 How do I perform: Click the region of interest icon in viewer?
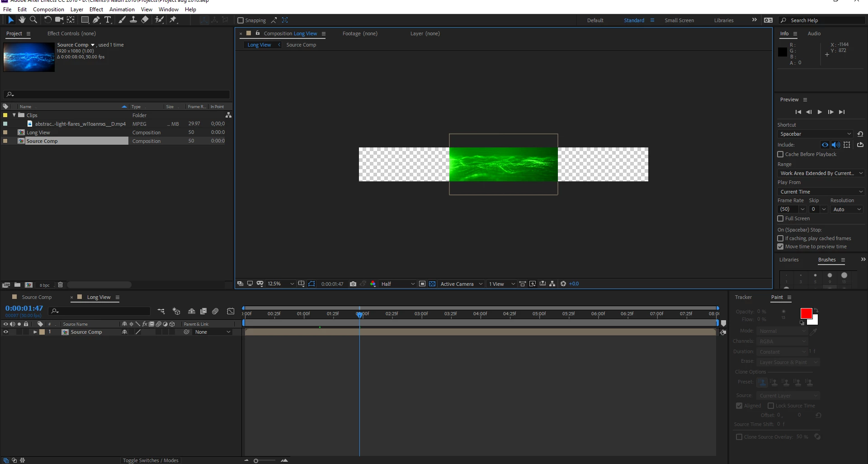click(422, 284)
